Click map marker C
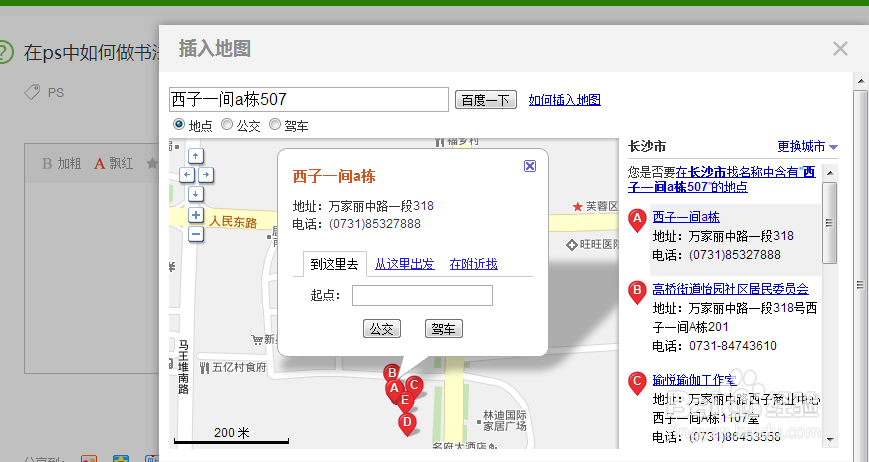Image resolution: width=869 pixels, height=462 pixels. pos(414,386)
